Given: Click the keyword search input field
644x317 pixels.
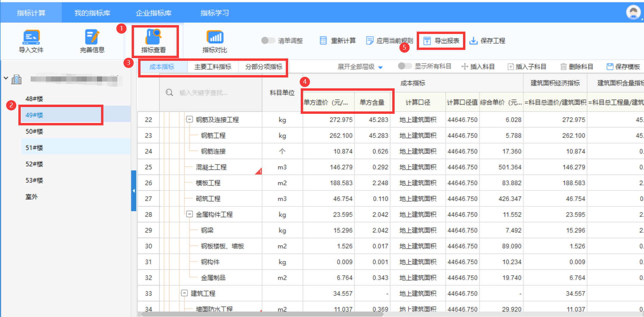Looking at the screenshot, I should pos(211,92).
